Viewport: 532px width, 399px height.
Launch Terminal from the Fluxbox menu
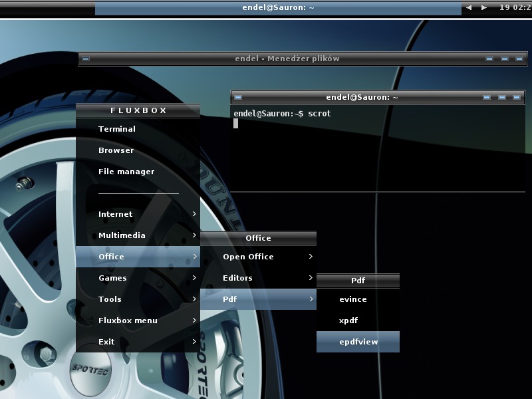pos(138,129)
